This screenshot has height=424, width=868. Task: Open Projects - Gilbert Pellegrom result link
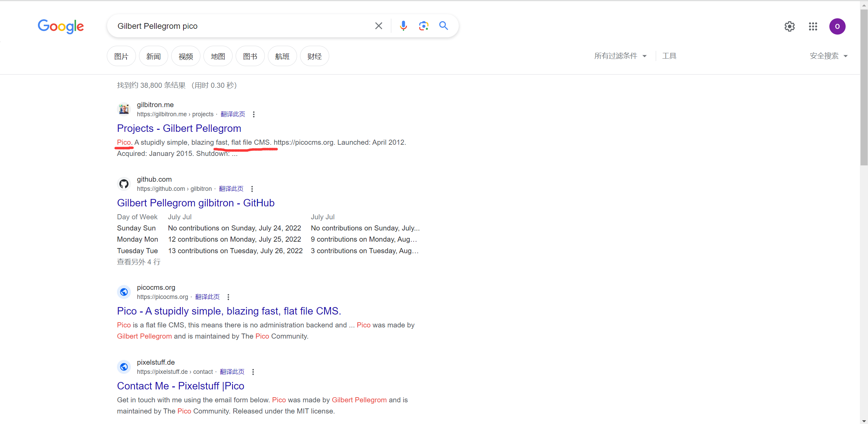(179, 128)
